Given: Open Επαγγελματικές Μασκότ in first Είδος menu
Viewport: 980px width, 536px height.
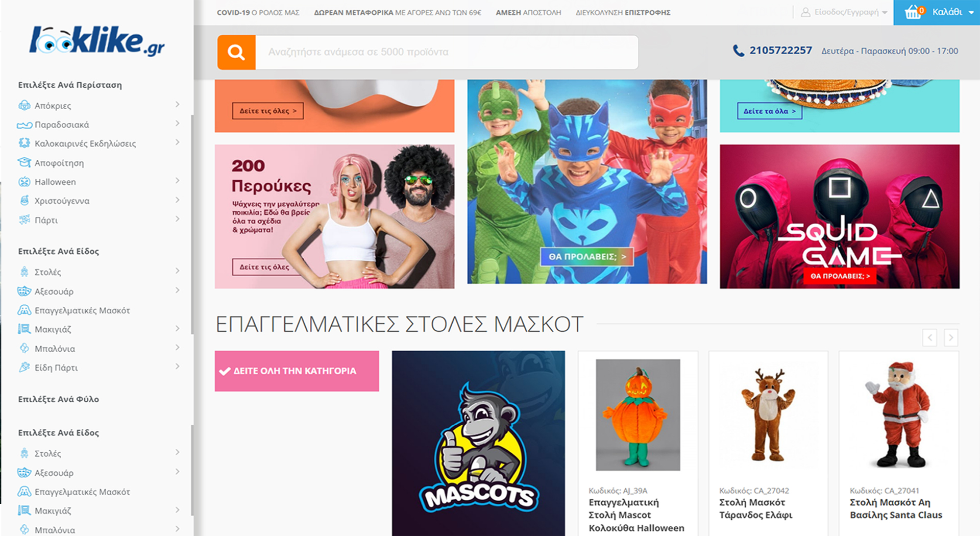Looking at the screenshot, I should [82, 310].
